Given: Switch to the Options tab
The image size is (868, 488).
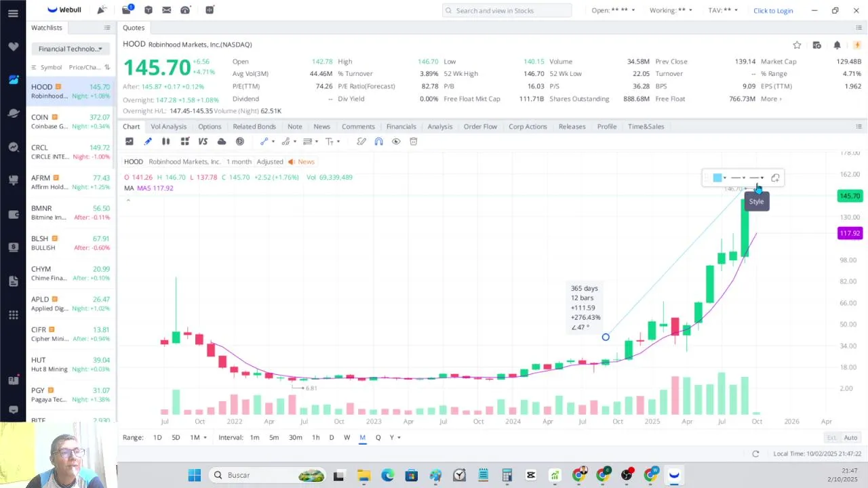Looking at the screenshot, I should tap(210, 127).
